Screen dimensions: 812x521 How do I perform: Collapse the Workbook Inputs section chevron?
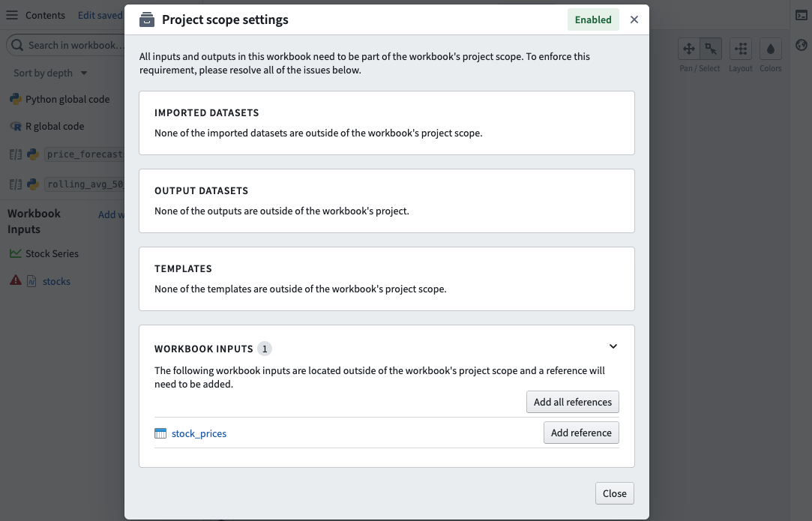pos(613,346)
